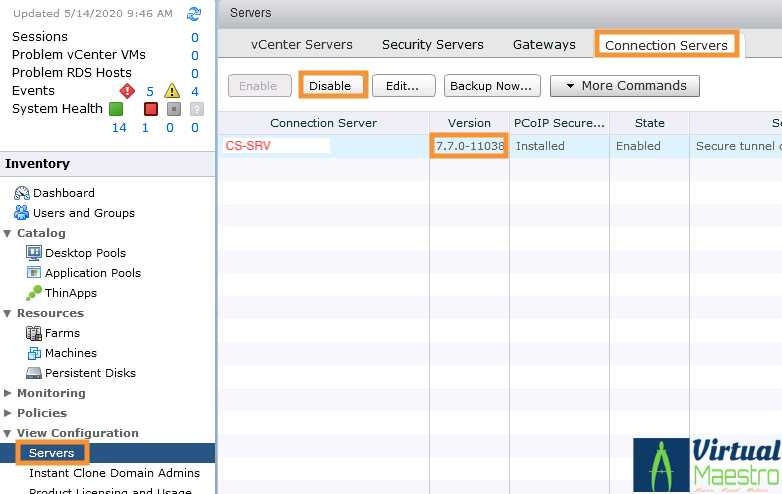Sort by the Version column header
The image size is (782, 494).
pos(469,123)
